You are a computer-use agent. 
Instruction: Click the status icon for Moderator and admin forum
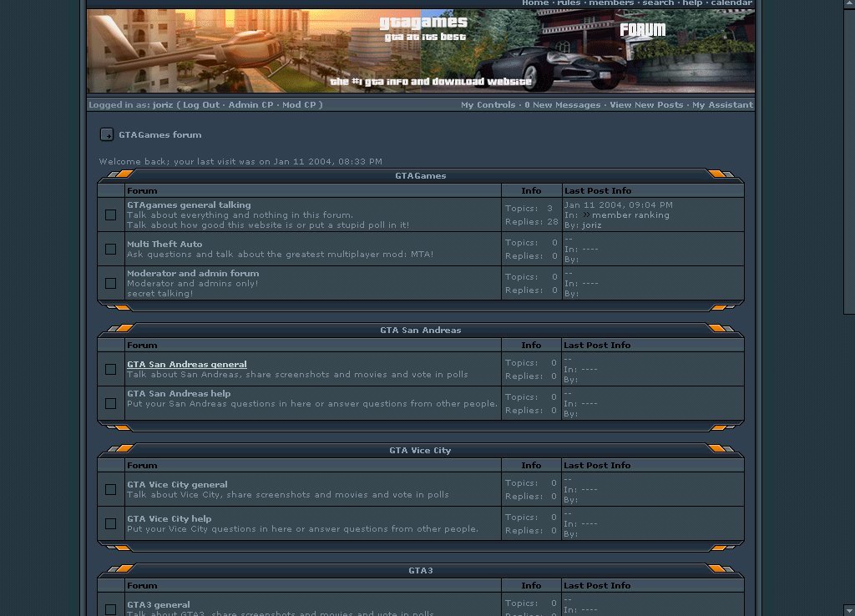click(x=111, y=284)
